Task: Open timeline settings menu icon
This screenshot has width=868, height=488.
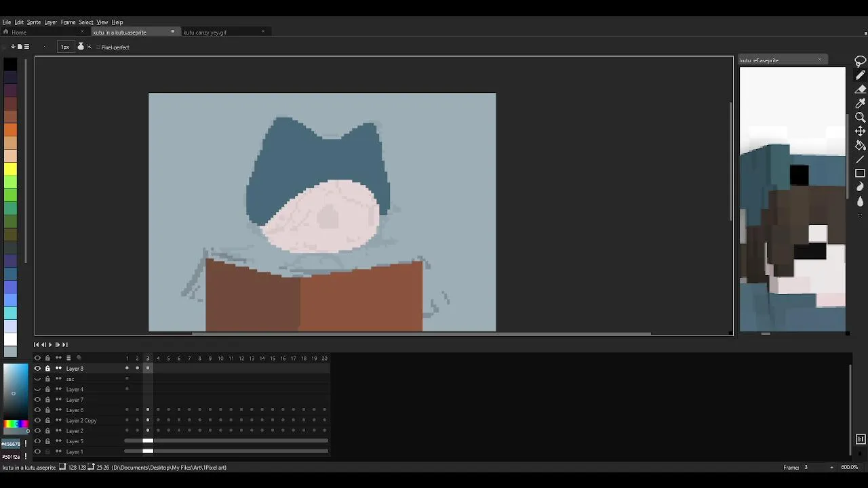Action: (x=68, y=358)
